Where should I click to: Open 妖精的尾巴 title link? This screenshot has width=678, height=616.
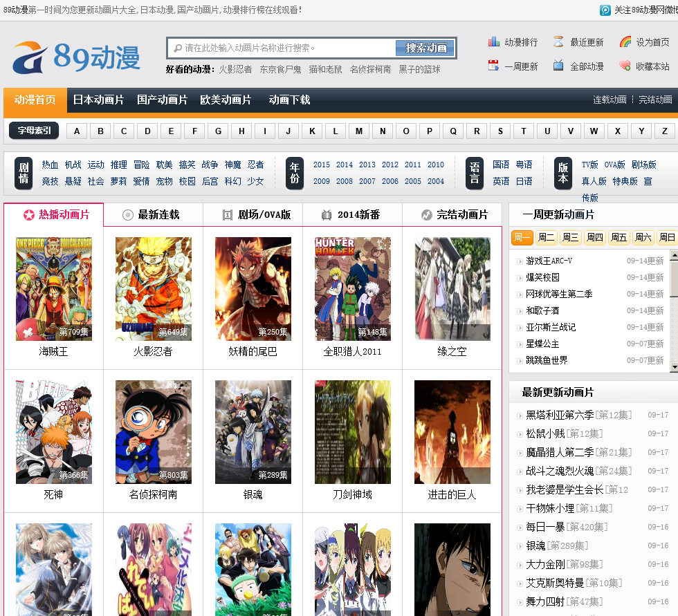pos(253,352)
